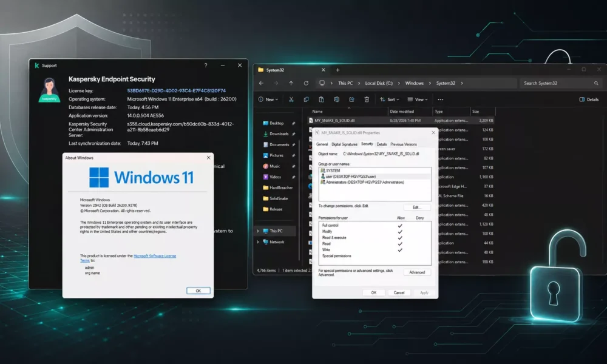This screenshot has width=607, height=364.
Task: Click search magnifier in Search System32 box
Action: pos(596,83)
